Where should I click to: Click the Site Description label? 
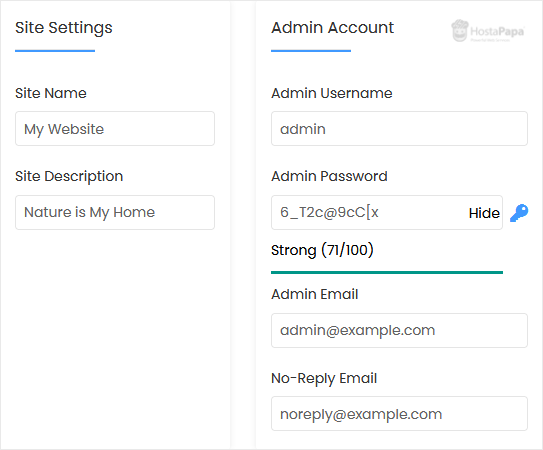pyautogui.click(x=69, y=176)
